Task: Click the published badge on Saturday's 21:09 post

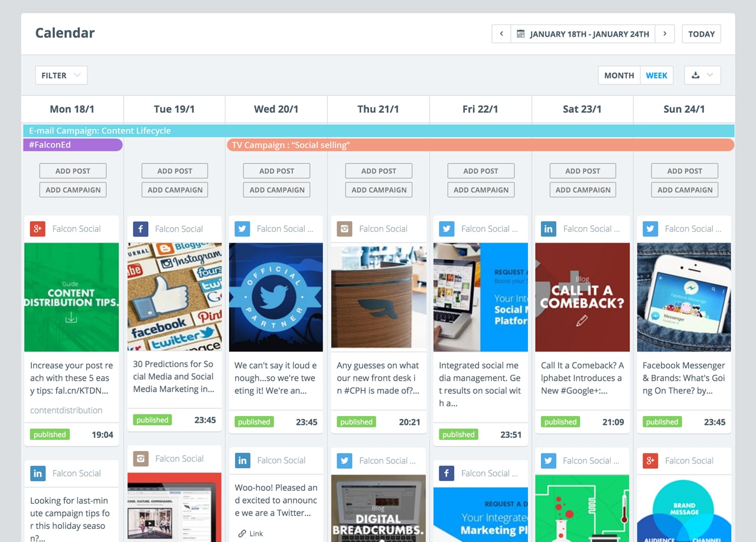Action: (x=561, y=422)
